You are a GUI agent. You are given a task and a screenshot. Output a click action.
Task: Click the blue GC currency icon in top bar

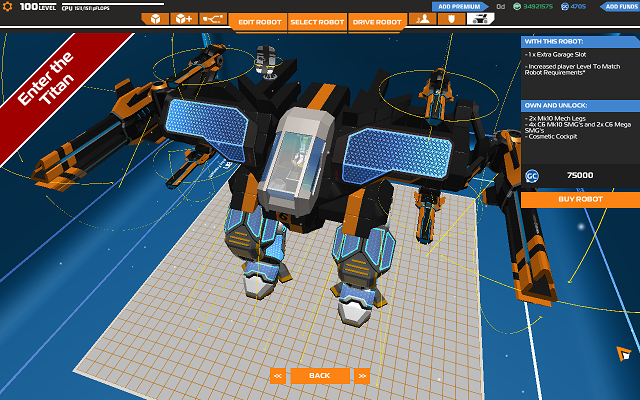coord(565,7)
